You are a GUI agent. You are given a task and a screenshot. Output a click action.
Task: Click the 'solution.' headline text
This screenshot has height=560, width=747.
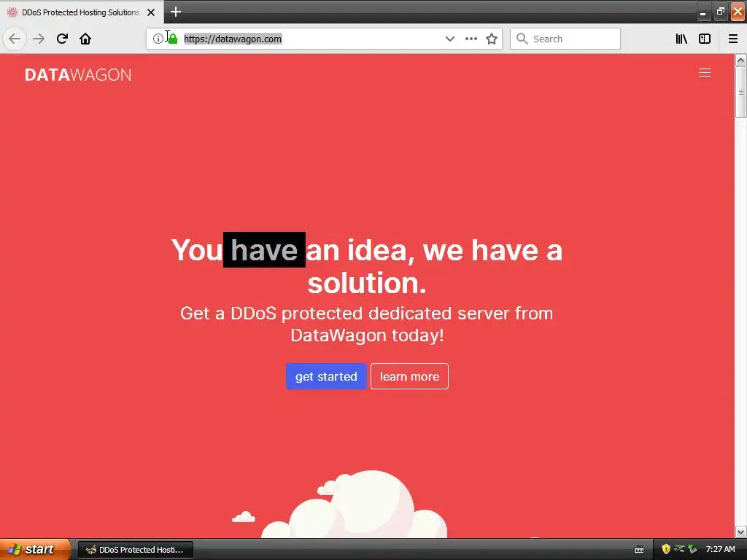(x=367, y=283)
